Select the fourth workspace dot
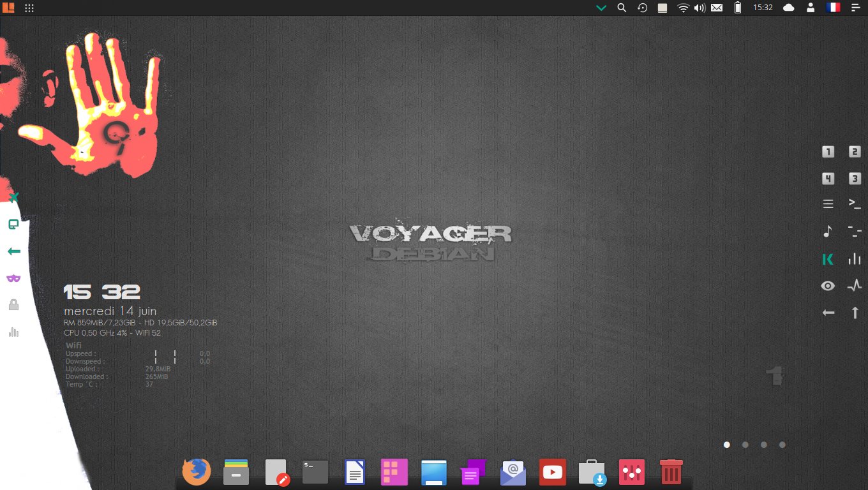Image resolution: width=868 pixels, height=490 pixels. pos(782,445)
